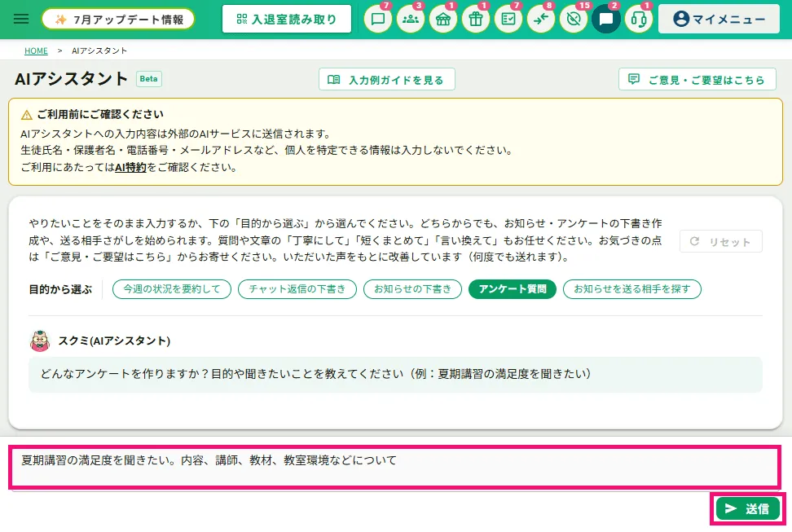Click the 入退室読み取り button

click(286, 20)
